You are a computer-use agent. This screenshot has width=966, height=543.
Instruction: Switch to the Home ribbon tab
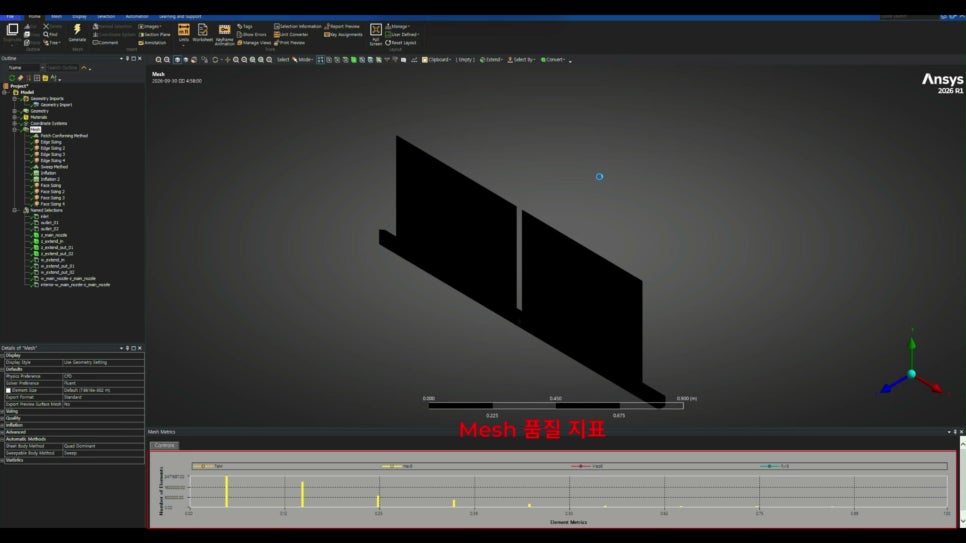coord(34,17)
